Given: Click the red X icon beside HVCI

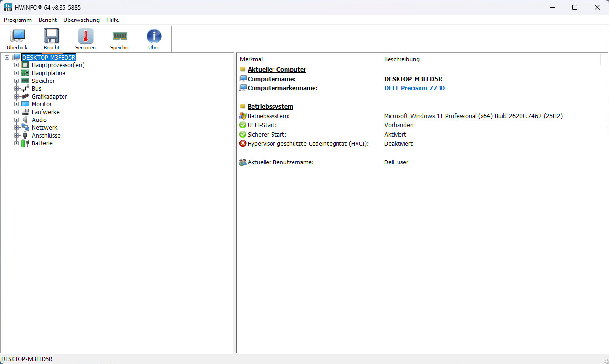Looking at the screenshot, I should point(243,144).
